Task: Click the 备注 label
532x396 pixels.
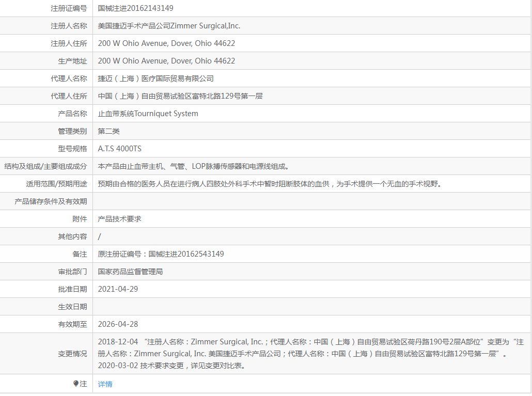Action: 80,254
